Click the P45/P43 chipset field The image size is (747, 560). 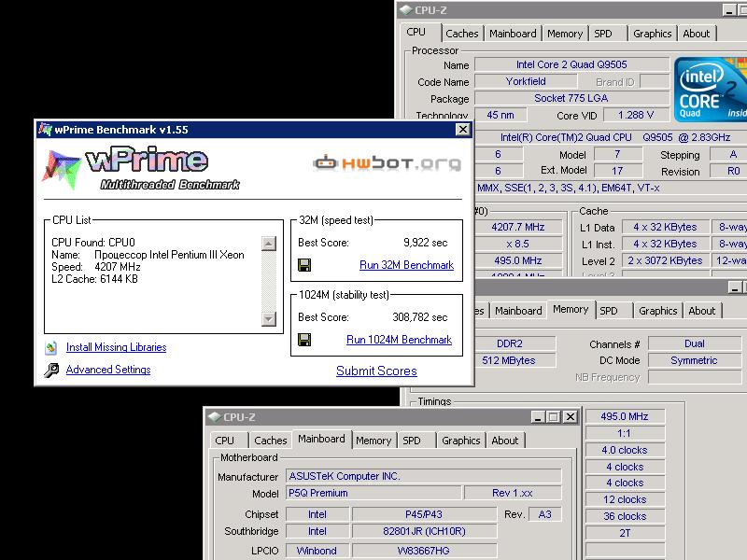coord(424,514)
